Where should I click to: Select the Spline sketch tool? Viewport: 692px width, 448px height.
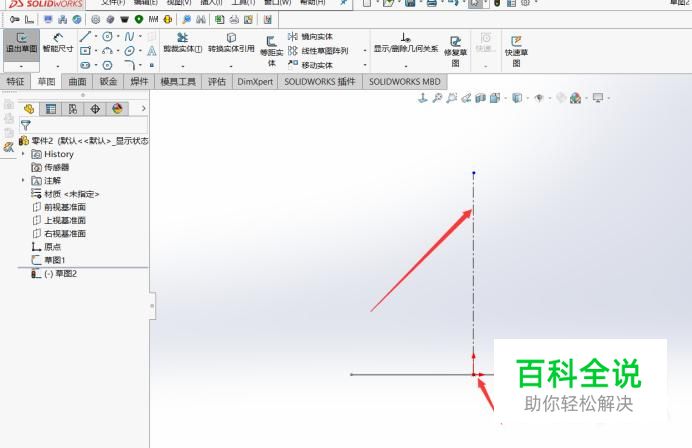[x=129, y=37]
